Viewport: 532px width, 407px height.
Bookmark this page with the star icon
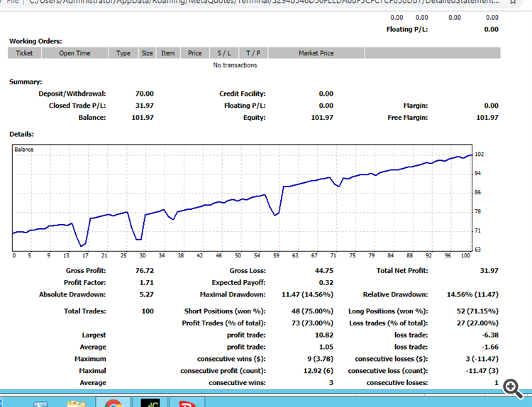click(513, 1)
